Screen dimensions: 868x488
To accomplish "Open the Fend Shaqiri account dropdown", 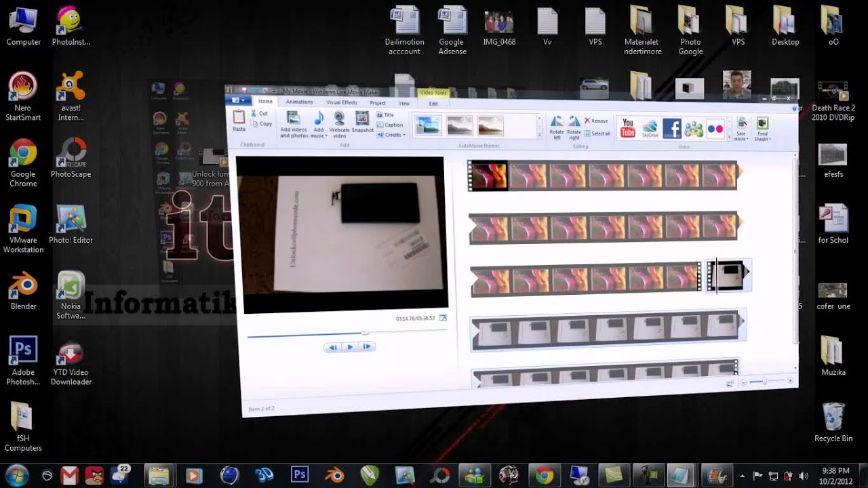I will tap(762, 129).
